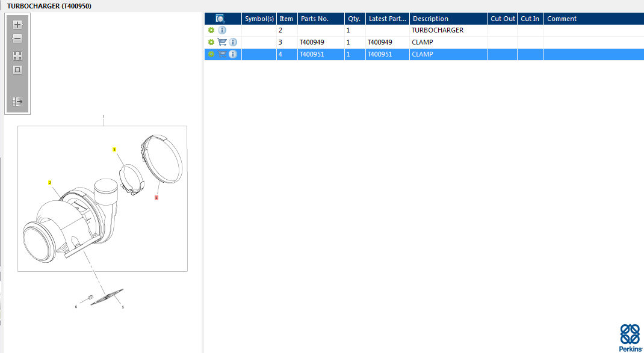The height and width of the screenshot is (353, 644).
Task: Zoom in on the turbocharger diagram
Action: pos(17,25)
